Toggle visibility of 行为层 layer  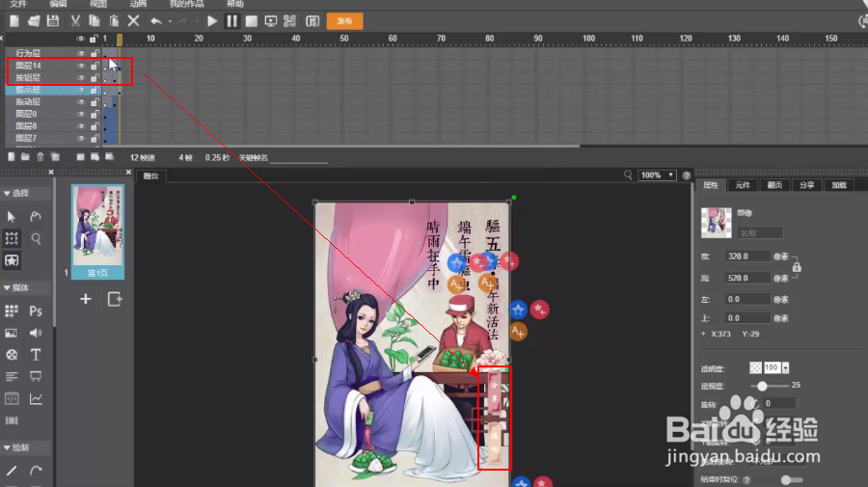[81, 54]
